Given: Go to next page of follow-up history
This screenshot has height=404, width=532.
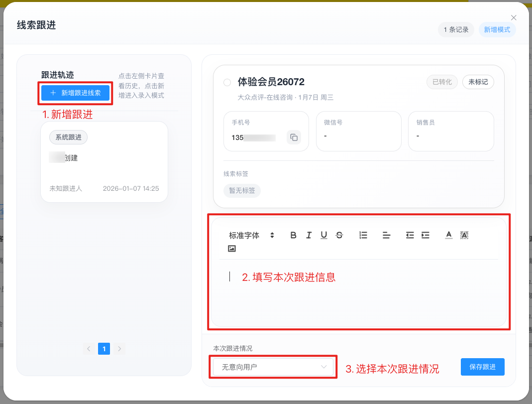Looking at the screenshot, I should tap(119, 349).
